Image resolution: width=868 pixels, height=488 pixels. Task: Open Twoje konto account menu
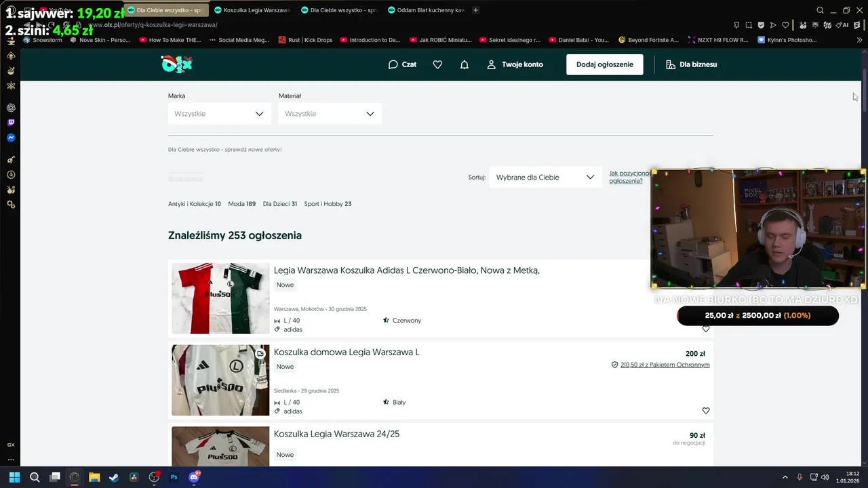click(x=515, y=64)
